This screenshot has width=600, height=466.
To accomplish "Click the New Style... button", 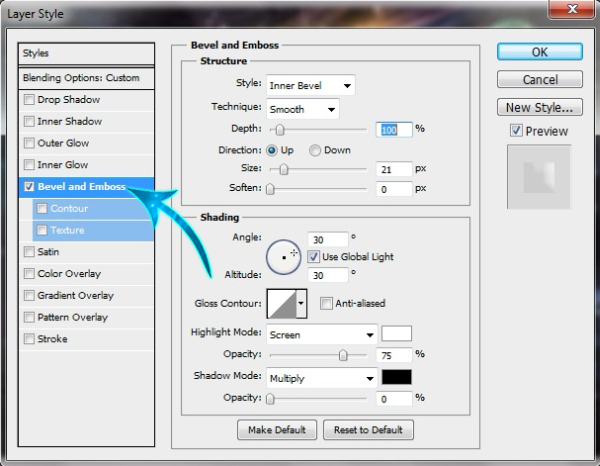I will (538, 107).
